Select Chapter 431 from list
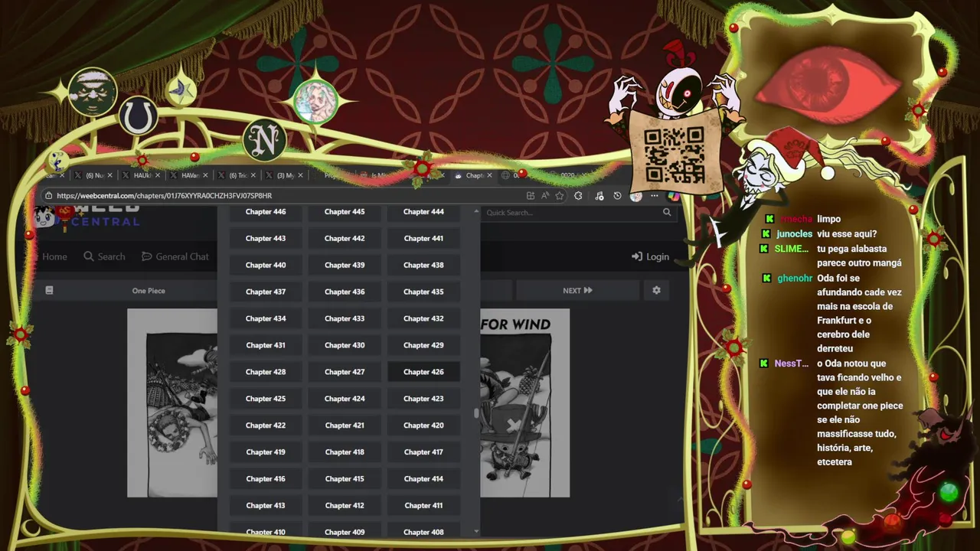This screenshot has height=551, width=980. (x=266, y=345)
